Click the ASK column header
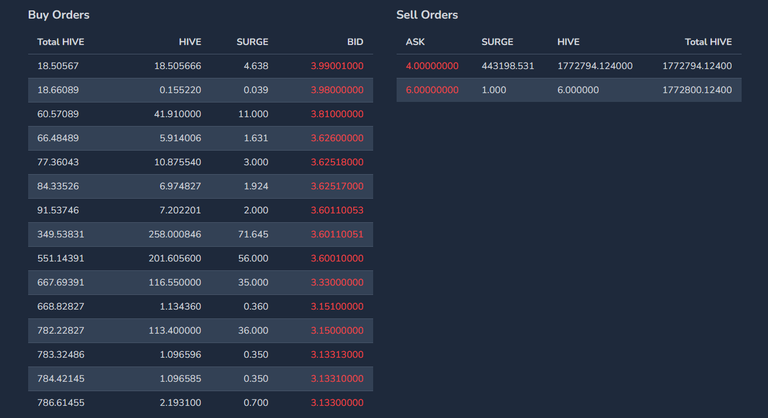 (415, 42)
